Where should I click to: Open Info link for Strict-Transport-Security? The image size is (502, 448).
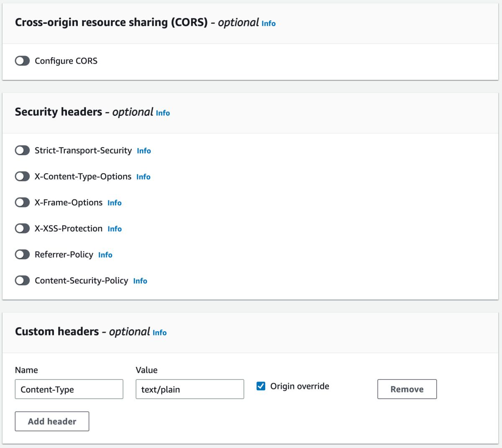[x=144, y=151]
